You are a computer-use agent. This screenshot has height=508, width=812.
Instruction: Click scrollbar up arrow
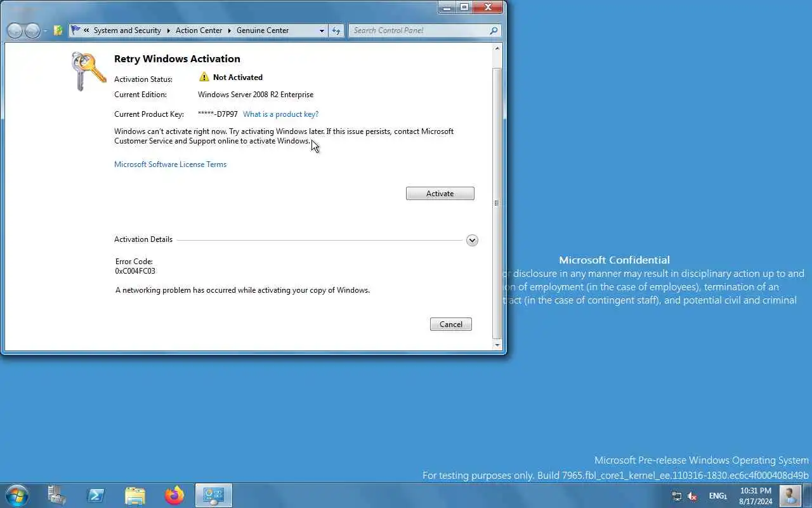(x=497, y=48)
